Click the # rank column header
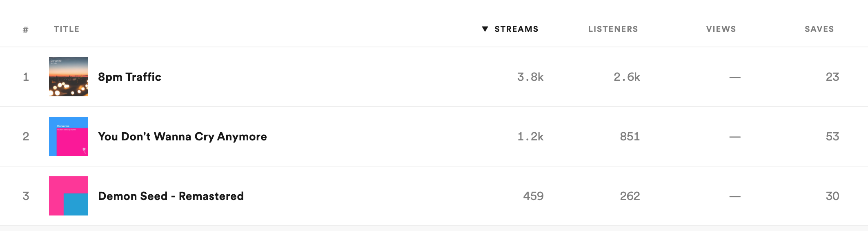Screen dimensions: 868x231 click(x=26, y=29)
